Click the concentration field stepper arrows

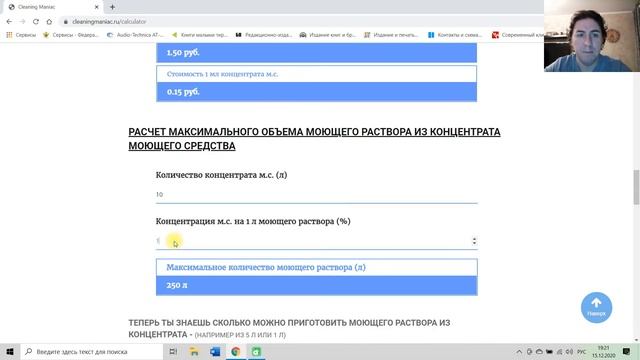point(474,241)
